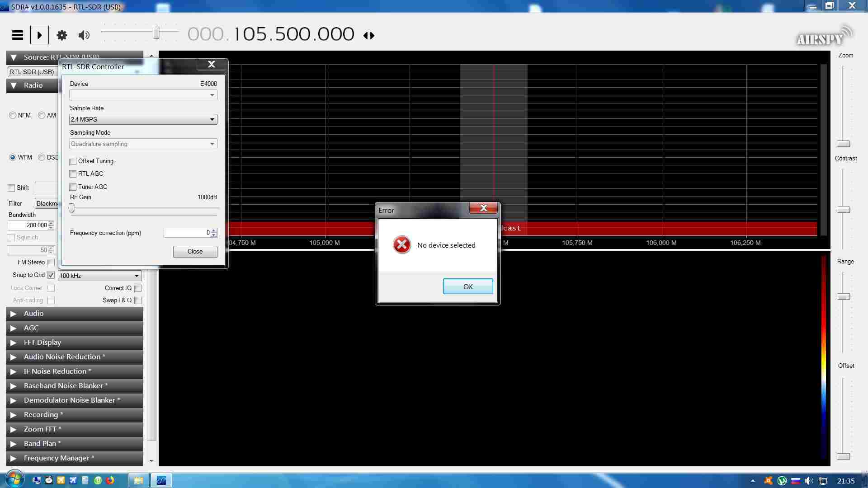The image size is (868, 488).
Task: Show hidden tray icons arrow
Action: pyautogui.click(x=753, y=481)
